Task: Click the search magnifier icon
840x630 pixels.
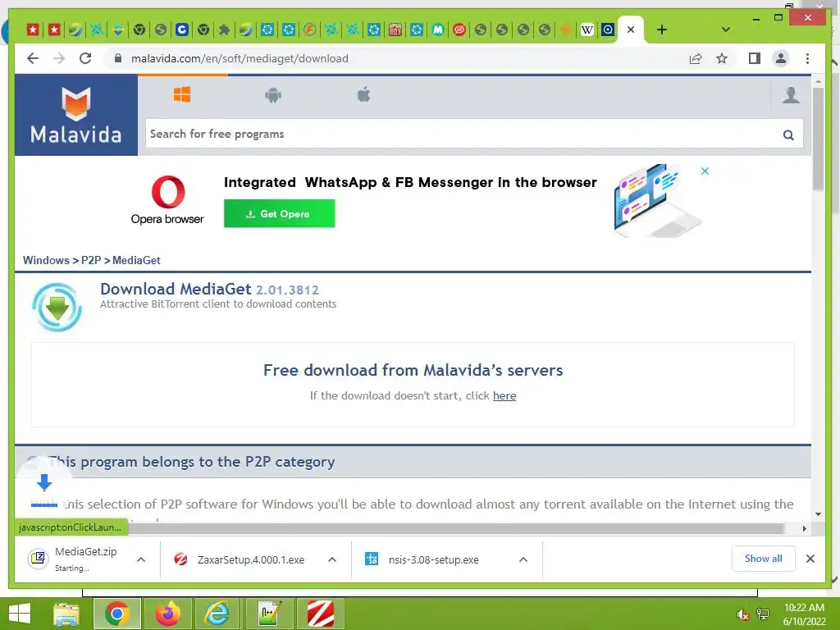Action: pos(788,135)
